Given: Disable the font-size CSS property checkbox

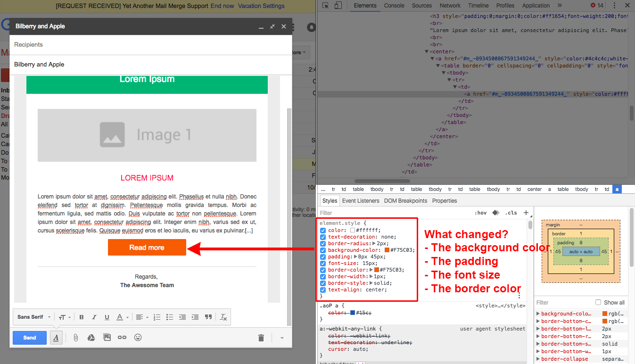Looking at the screenshot, I should pos(323,264).
